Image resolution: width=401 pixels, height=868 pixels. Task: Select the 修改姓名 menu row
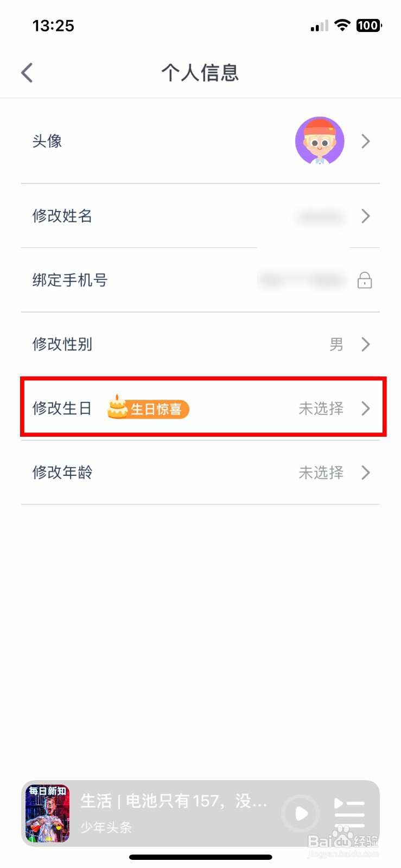[200, 216]
